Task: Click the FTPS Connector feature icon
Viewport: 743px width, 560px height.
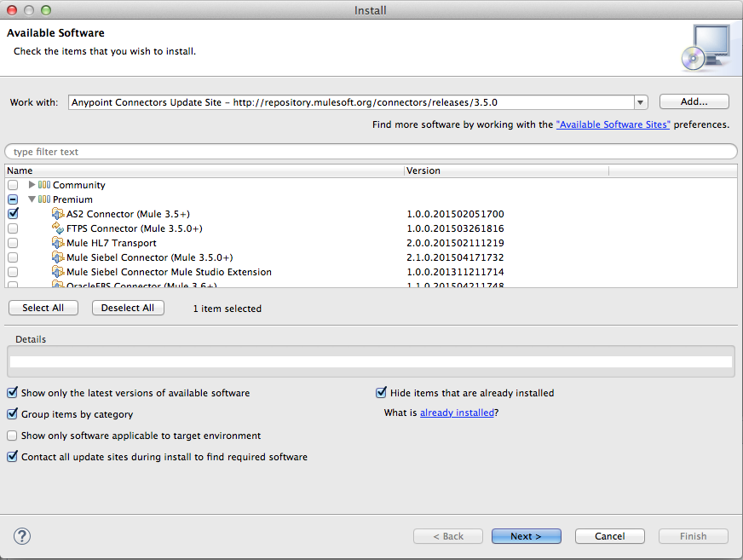Action: [x=58, y=228]
